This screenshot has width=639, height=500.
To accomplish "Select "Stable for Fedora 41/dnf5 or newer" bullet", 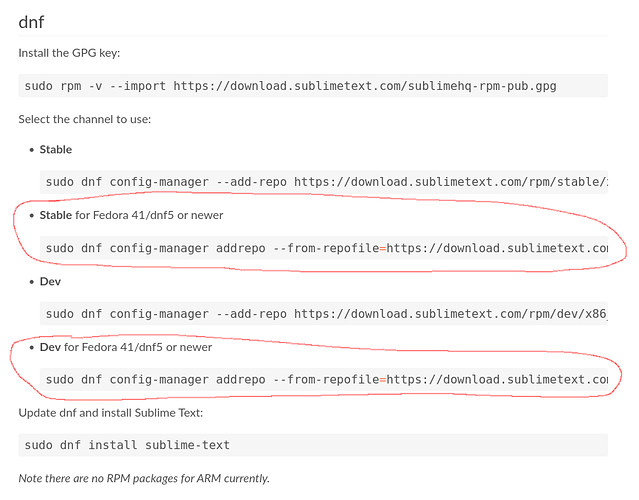I will [x=132, y=215].
